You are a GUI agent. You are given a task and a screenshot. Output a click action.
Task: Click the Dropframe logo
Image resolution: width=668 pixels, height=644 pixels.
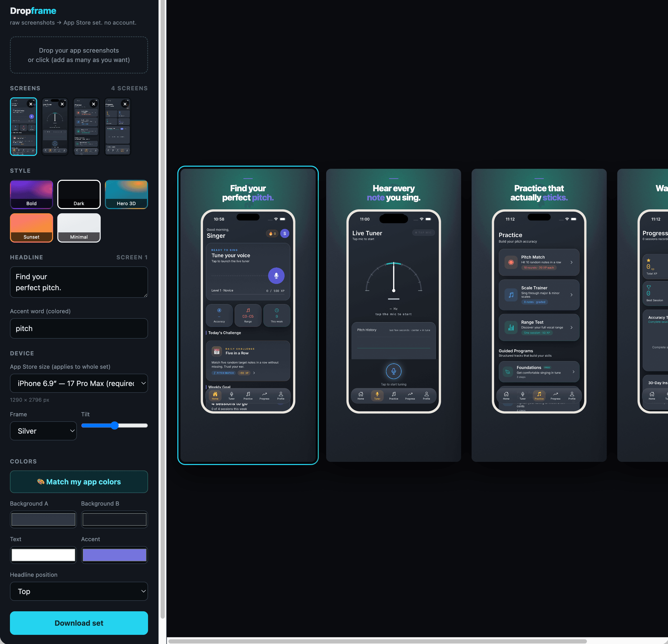tap(33, 11)
